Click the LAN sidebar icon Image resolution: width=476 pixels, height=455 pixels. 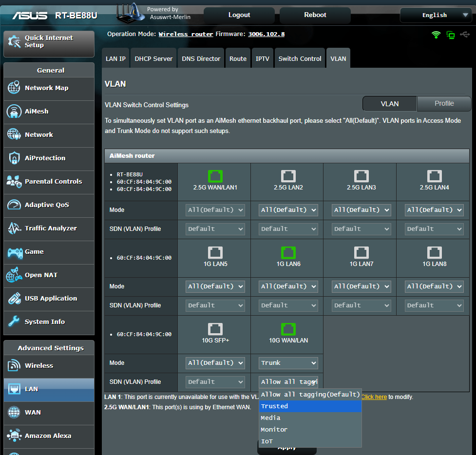[x=14, y=389]
